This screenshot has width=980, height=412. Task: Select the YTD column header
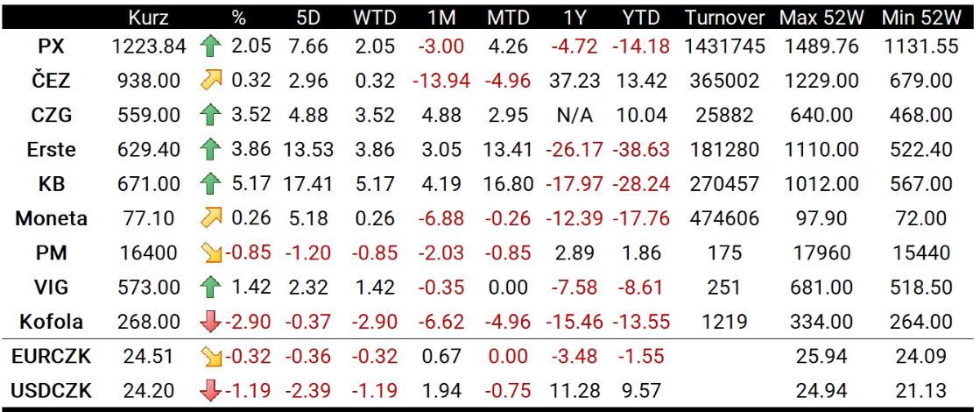pyautogui.click(x=642, y=18)
